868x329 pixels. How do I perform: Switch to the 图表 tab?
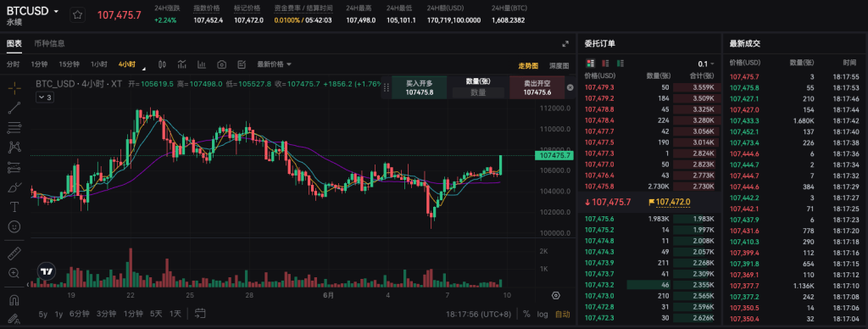click(x=14, y=44)
